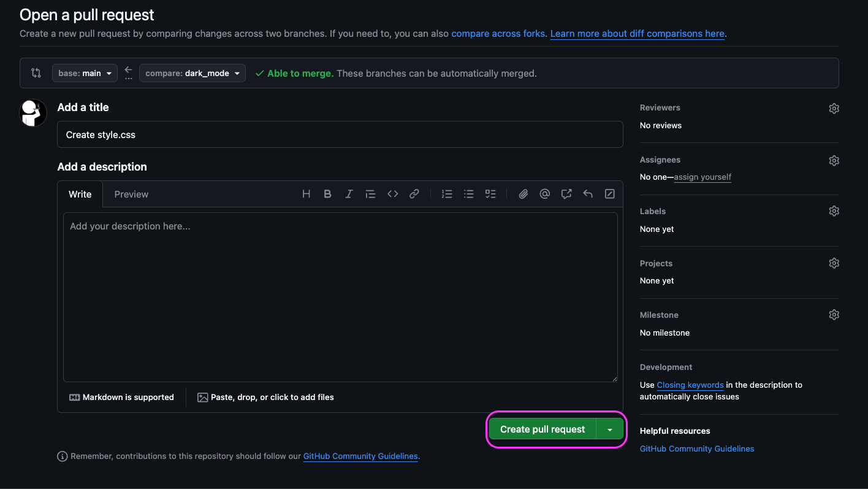
Task: Open the Create pull request dropdown arrow
Action: click(x=610, y=429)
